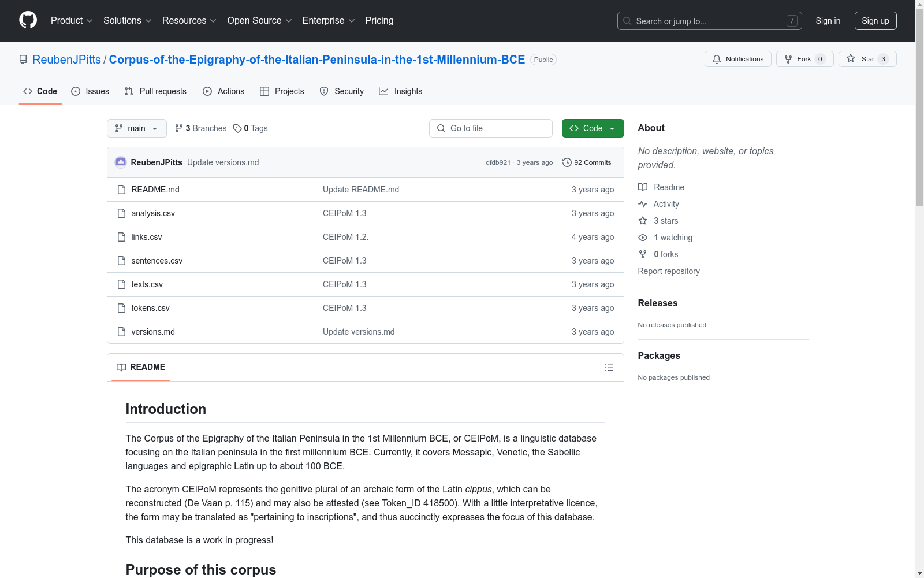Select the README tab
This screenshot has width=924, height=578.
[x=141, y=367]
